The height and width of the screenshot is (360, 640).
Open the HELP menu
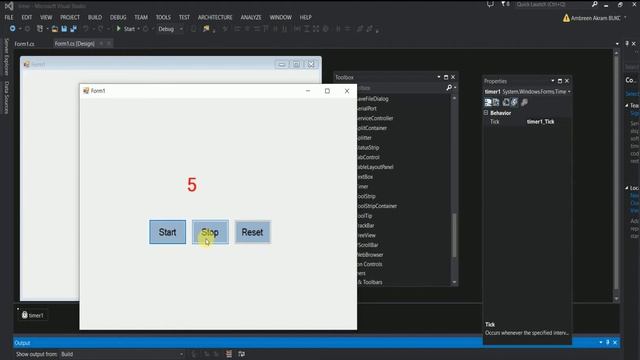(x=305, y=17)
